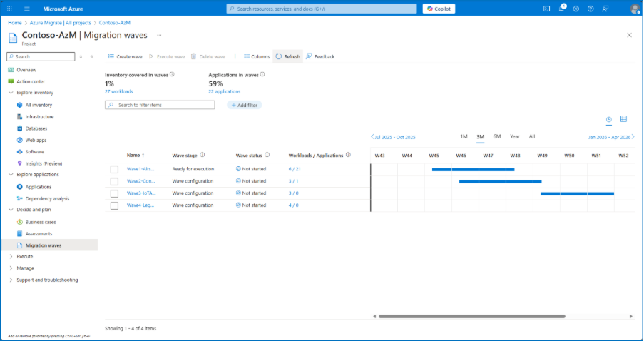
Task: Go to previous range Jul 2025 - Oct 2025
Action: tap(393, 137)
